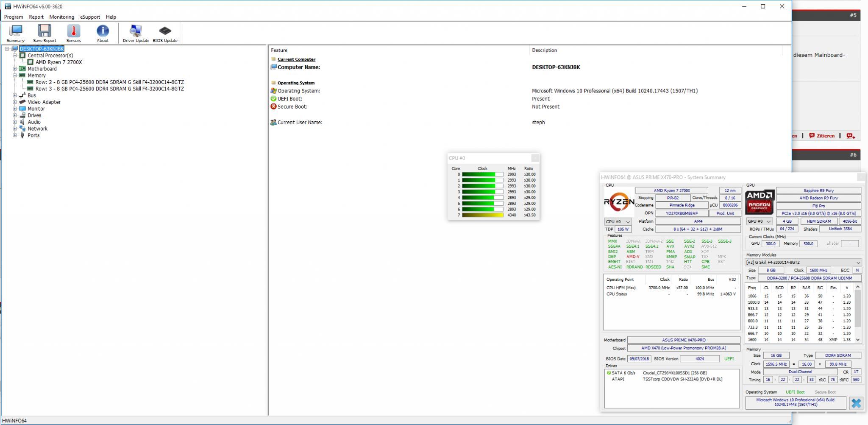Click core 0 clock bar in CPU #0
This screenshot has width=868, height=425.
coord(483,174)
